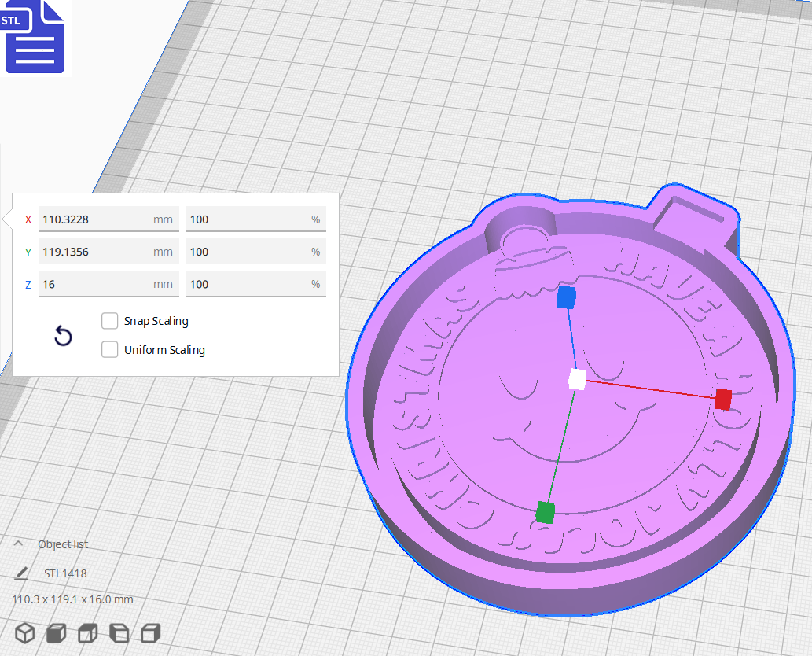Image resolution: width=812 pixels, height=656 pixels.
Task: Select the isometric view cube icon
Action: pos(24,632)
